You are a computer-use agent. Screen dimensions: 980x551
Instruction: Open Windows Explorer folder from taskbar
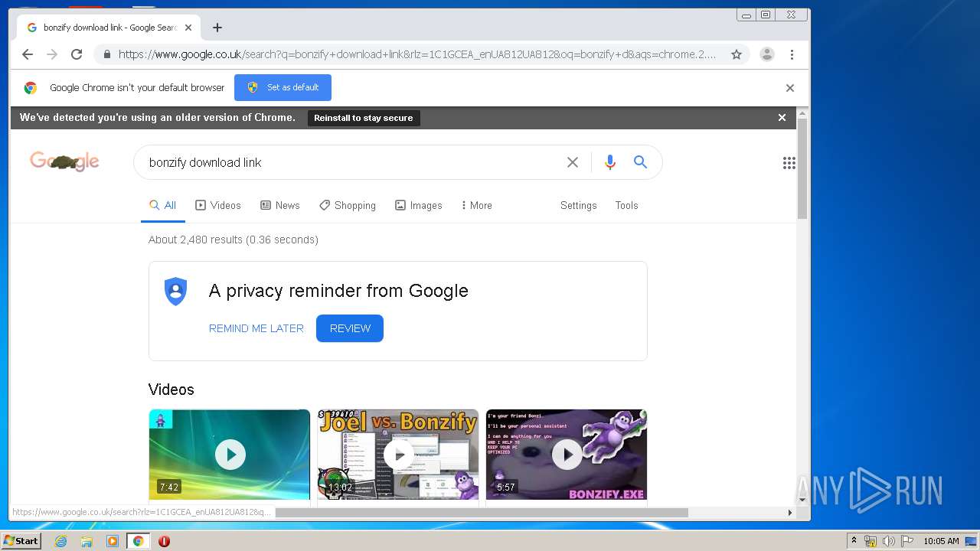point(87,541)
